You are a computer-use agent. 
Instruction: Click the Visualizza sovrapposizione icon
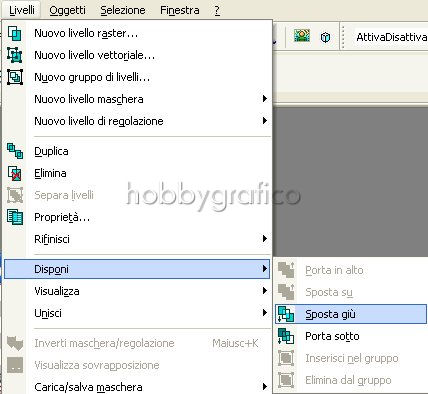click(x=15, y=365)
